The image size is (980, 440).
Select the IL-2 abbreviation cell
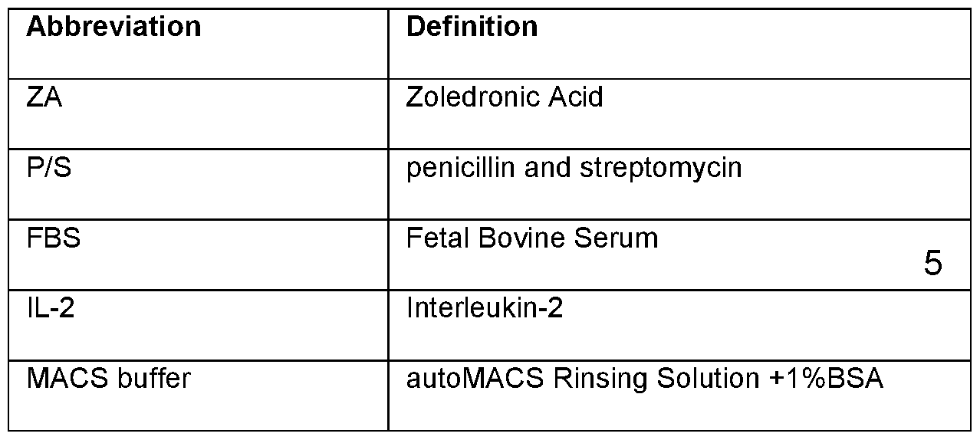click(x=51, y=309)
